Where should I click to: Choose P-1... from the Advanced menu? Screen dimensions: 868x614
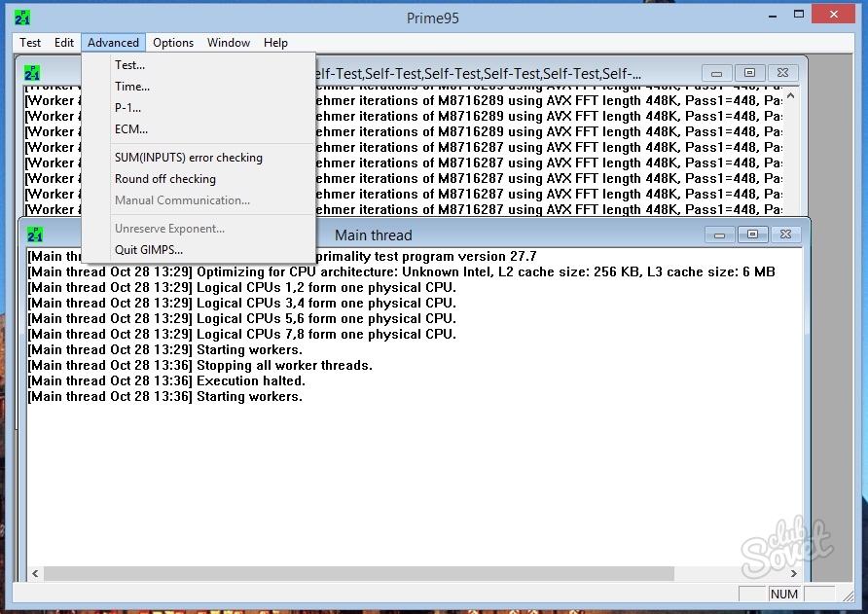coord(127,108)
